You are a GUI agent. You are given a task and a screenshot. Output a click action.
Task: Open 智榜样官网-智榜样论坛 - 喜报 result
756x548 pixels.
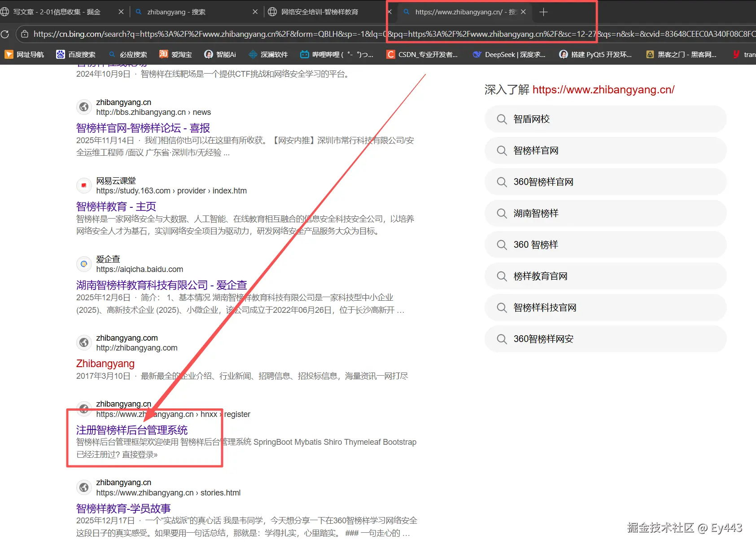click(143, 128)
